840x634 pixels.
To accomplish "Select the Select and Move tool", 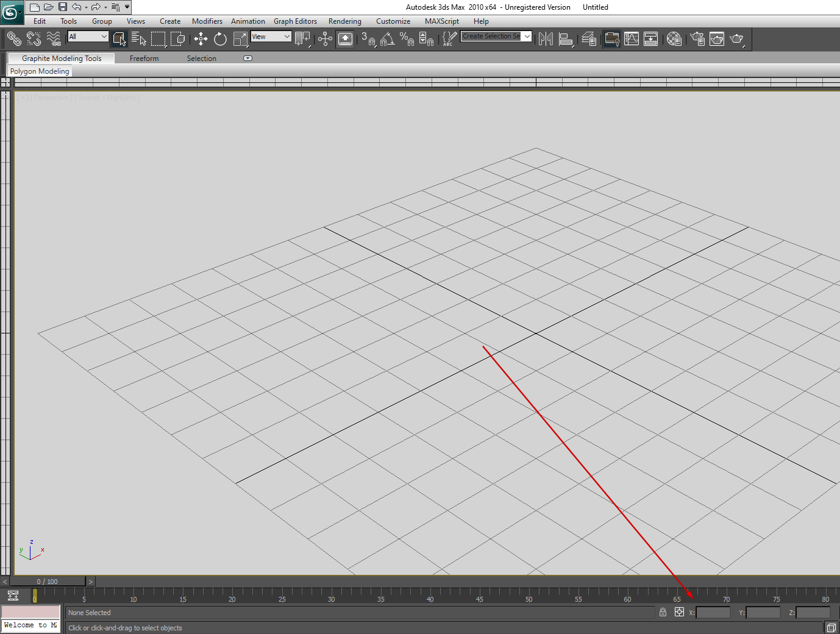I will tap(201, 39).
